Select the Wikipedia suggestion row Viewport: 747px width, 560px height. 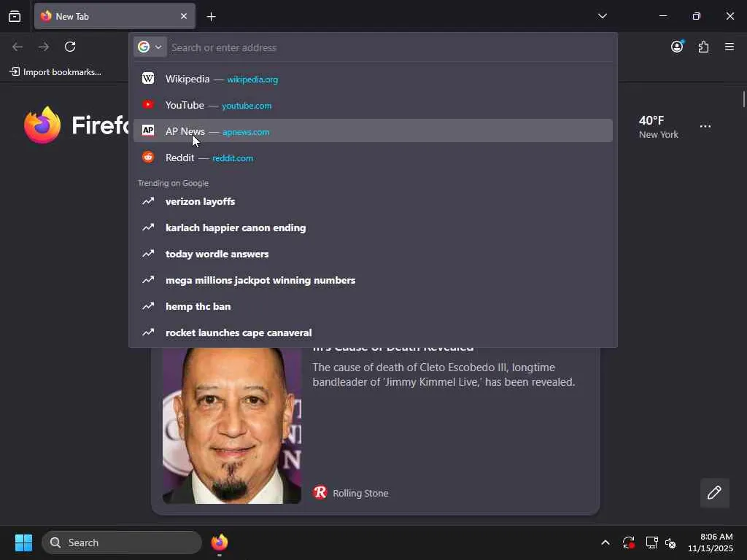(x=373, y=79)
